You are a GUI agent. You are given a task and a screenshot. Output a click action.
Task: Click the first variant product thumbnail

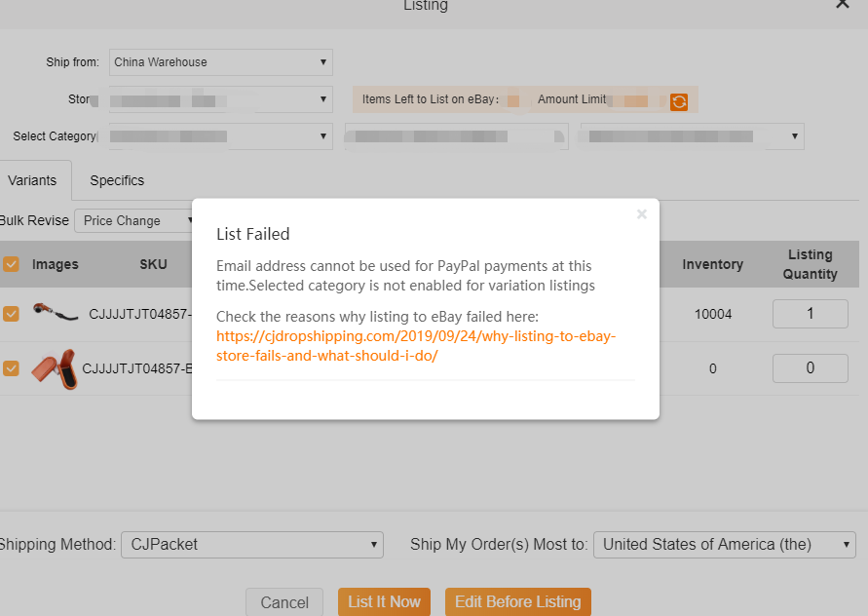tap(57, 314)
